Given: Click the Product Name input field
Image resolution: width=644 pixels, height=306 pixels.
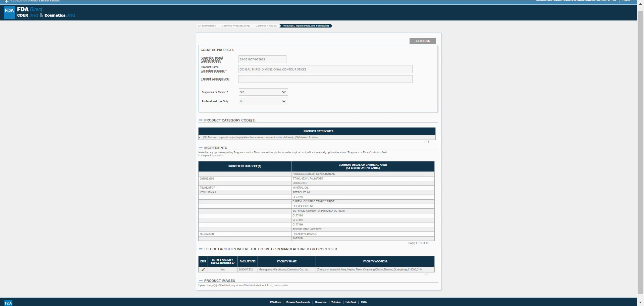Looking at the screenshot, I should [325, 69].
